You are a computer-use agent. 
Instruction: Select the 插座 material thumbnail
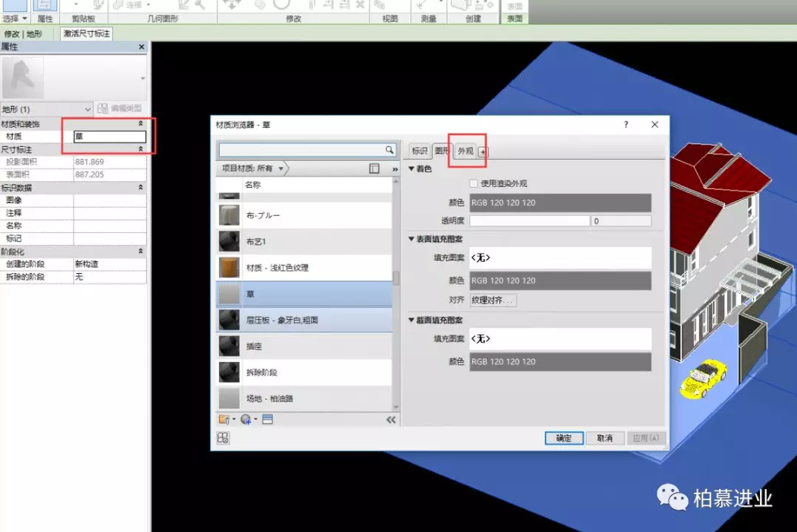[229, 346]
